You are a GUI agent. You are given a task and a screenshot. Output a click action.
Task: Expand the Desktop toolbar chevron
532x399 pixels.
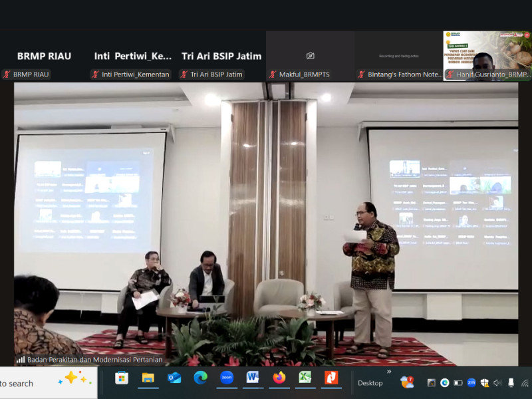point(389,372)
